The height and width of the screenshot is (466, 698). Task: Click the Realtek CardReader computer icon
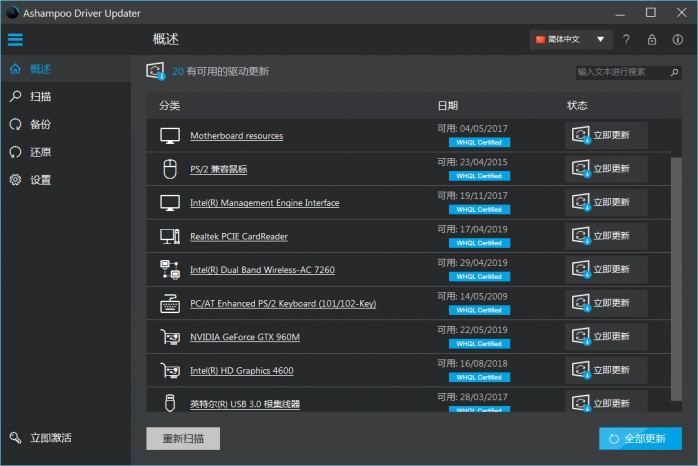coord(170,236)
